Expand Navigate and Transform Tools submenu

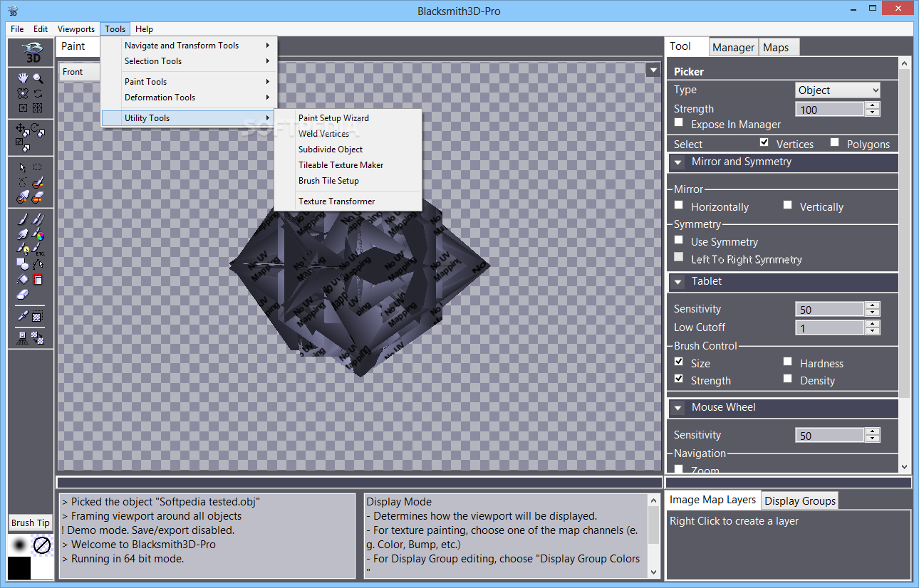(189, 46)
